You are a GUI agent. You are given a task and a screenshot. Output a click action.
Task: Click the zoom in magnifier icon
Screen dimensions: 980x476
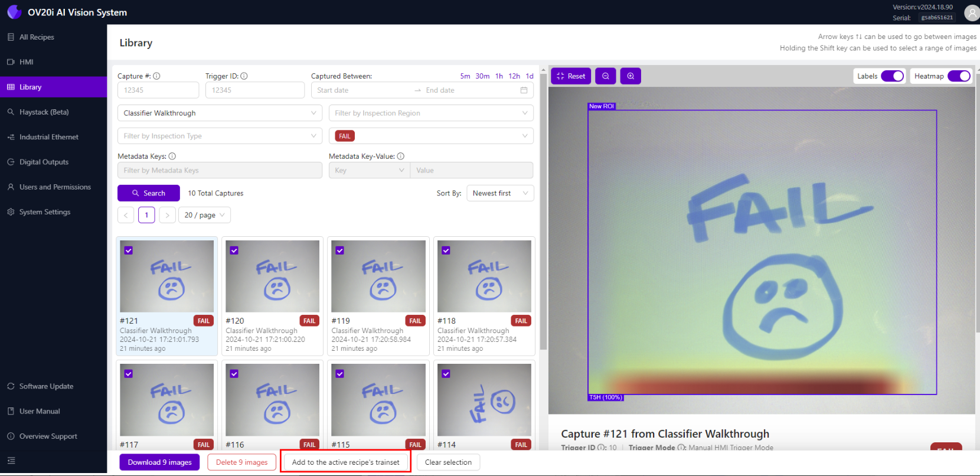click(631, 76)
